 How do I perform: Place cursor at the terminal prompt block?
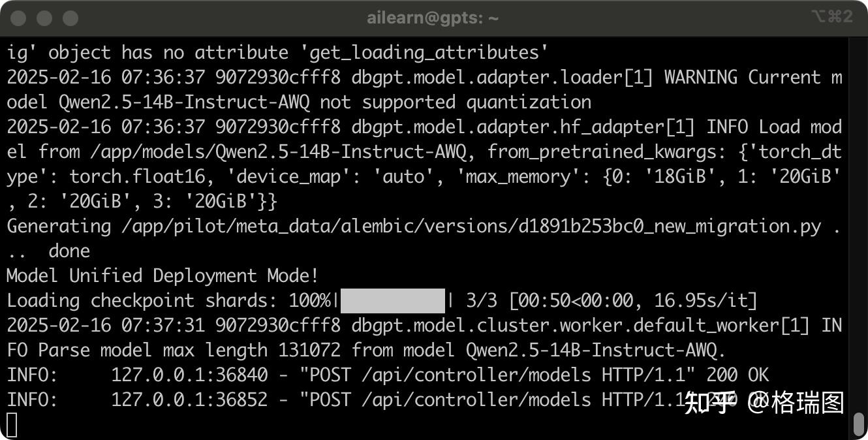pos(12,425)
